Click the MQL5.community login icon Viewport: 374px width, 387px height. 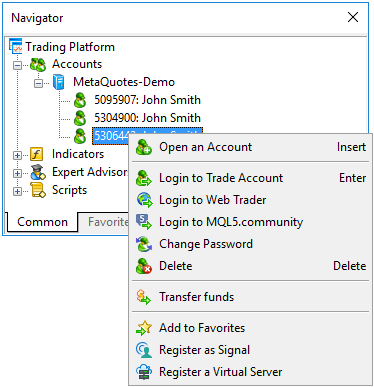coord(144,222)
